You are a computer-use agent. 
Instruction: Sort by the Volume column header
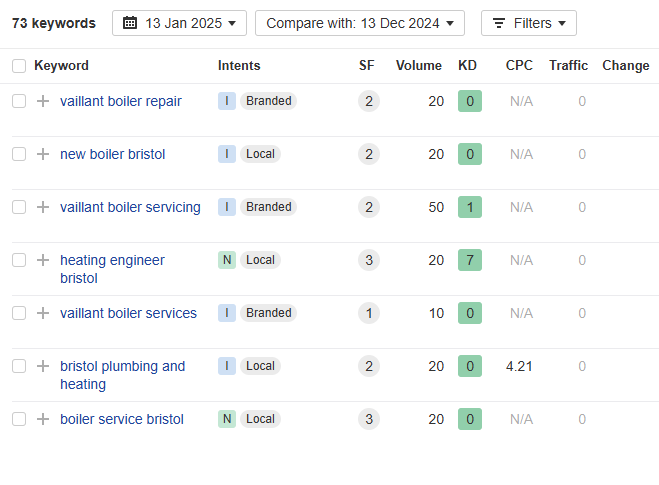coord(418,66)
